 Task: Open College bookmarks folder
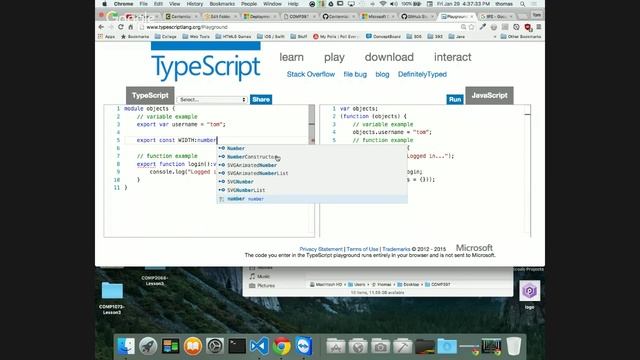[x=165, y=36]
